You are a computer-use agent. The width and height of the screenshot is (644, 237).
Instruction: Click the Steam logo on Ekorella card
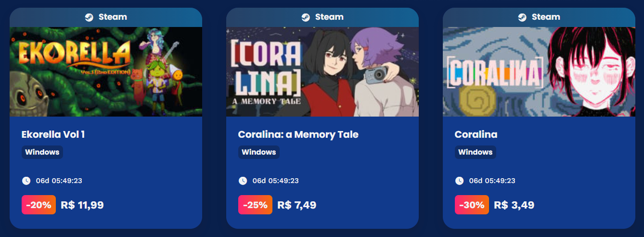(89, 17)
